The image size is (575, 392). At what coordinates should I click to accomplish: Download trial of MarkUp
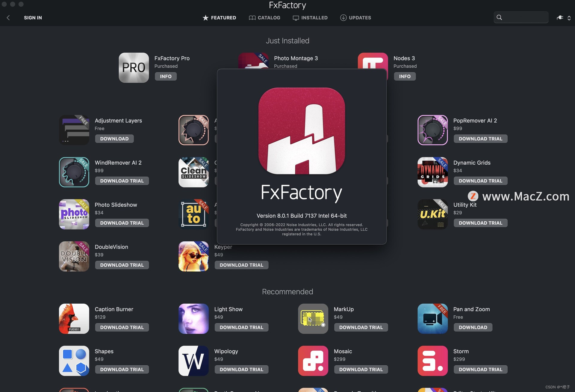tap(361, 327)
